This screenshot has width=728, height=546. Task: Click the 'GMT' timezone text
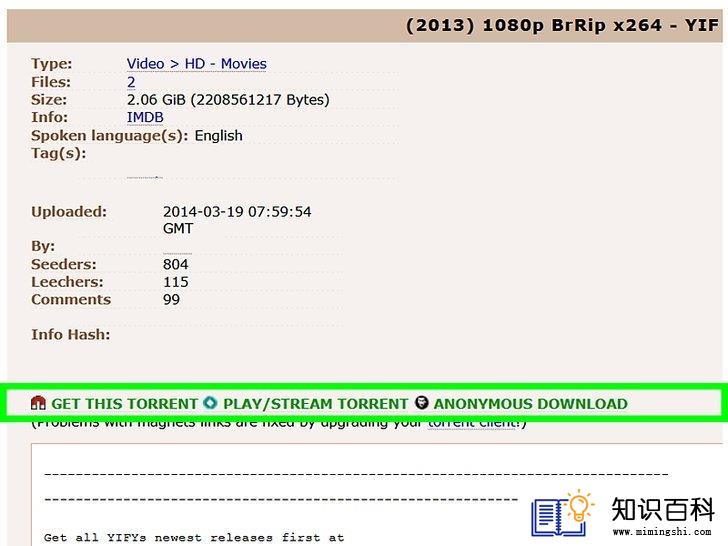tap(178, 228)
